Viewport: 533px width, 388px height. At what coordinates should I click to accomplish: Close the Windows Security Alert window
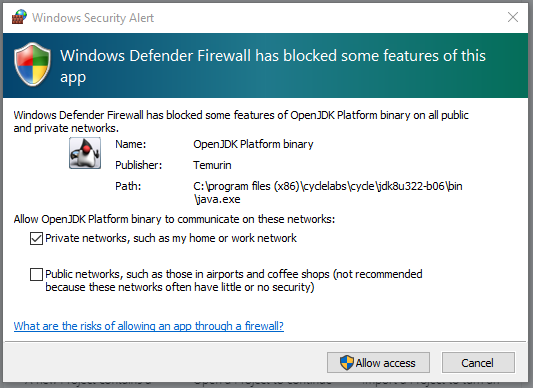point(513,17)
